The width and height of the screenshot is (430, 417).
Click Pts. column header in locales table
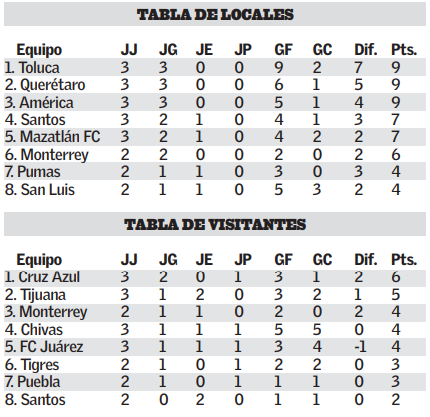tap(404, 50)
